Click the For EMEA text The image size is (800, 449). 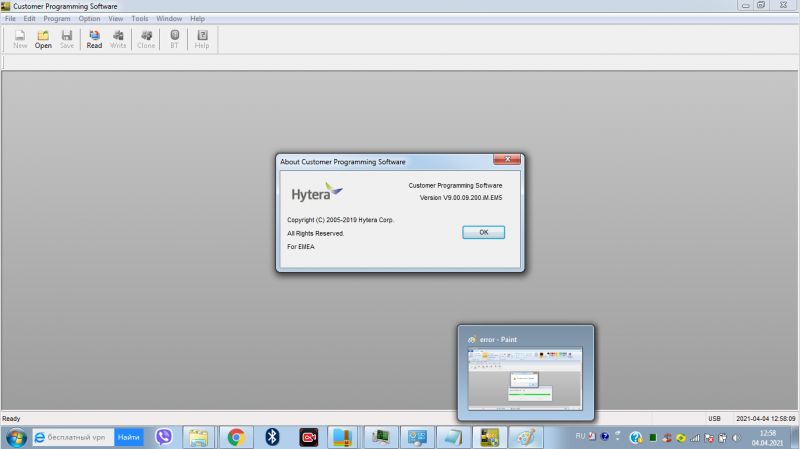(x=301, y=246)
